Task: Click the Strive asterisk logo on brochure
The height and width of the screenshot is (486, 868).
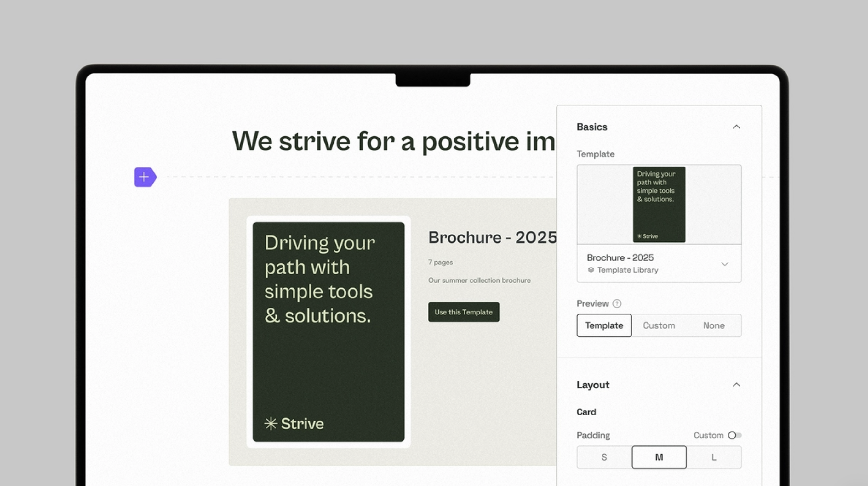Action: coord(271,423)
